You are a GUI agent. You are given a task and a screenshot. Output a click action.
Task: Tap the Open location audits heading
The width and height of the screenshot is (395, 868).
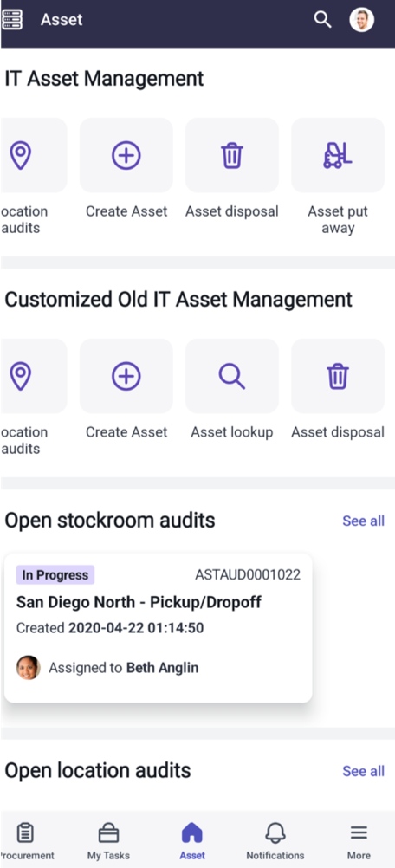pyautogui.click(x=97, y=771)
